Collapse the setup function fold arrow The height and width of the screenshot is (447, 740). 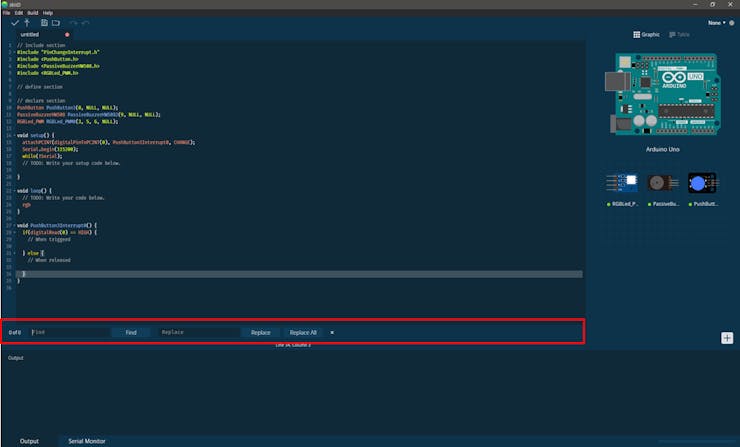(x=15, y=135)
